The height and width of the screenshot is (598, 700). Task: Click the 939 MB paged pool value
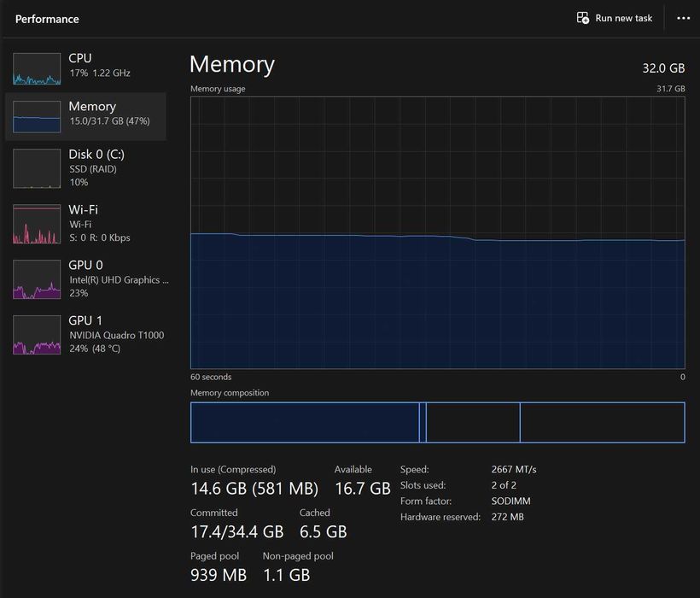pyautogui.click(x=219, y=575)
